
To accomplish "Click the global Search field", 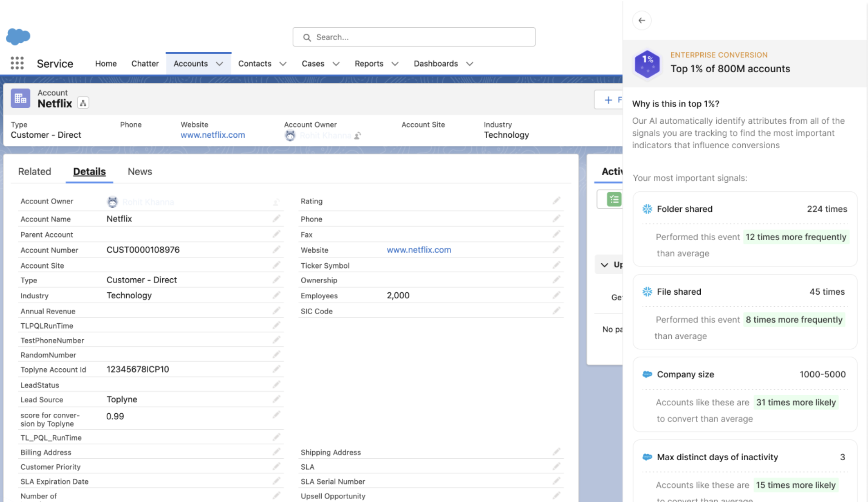I will pos(414,37).
